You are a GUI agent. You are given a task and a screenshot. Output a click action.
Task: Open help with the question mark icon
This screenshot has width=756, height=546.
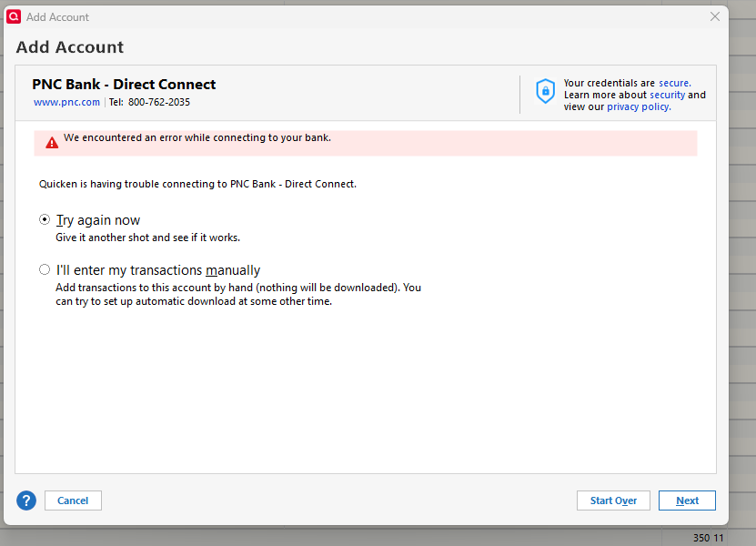pos(26,500)
